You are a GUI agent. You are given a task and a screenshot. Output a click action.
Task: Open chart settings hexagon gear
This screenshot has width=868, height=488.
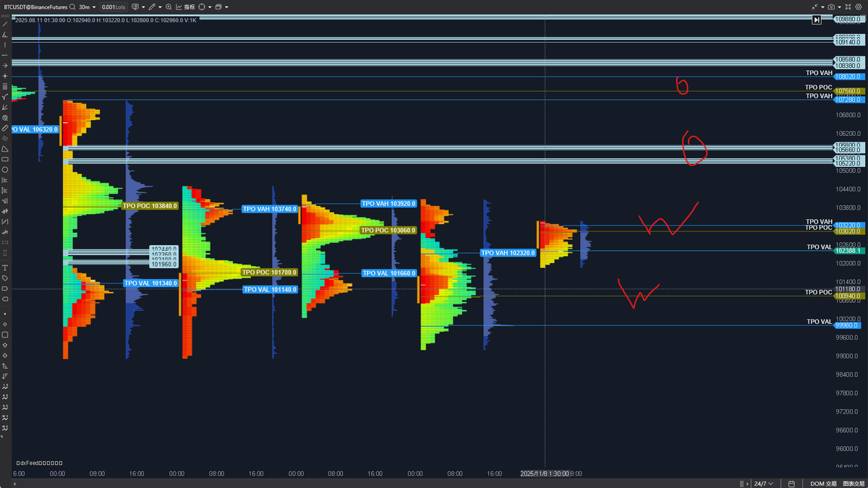tap(859, 7)
